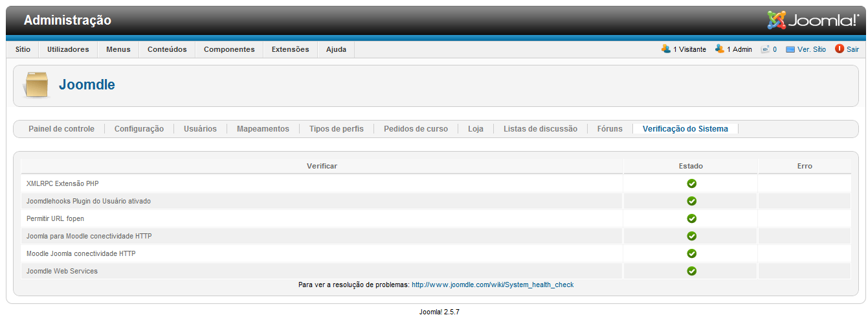Expand the Extensões menu

tap(290, 49)
